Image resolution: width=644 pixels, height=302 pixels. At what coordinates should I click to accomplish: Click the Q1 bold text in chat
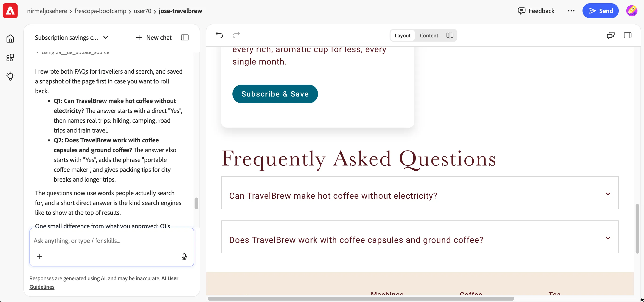click(115, 106)
